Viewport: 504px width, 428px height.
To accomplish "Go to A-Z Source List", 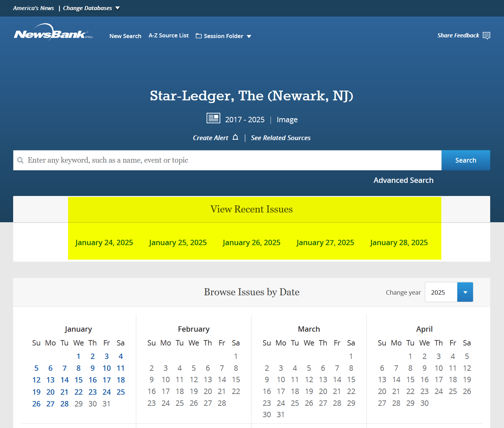I will pos(168,35).
